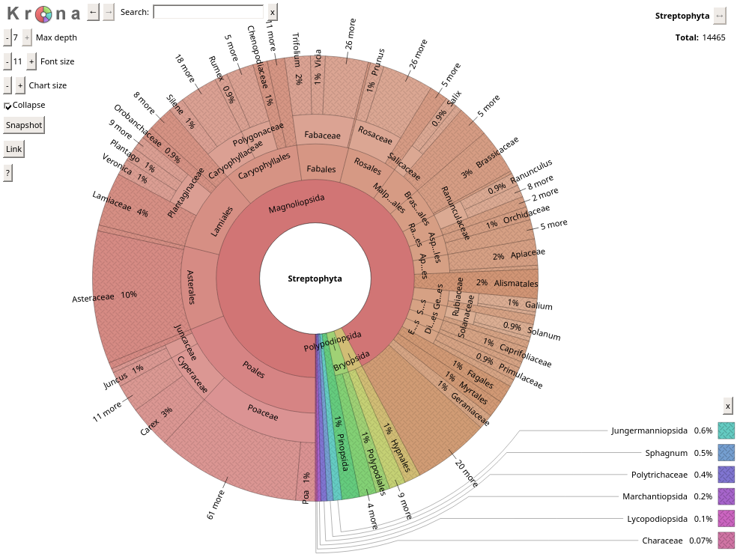Click the x button above the color key

[727, 406]
